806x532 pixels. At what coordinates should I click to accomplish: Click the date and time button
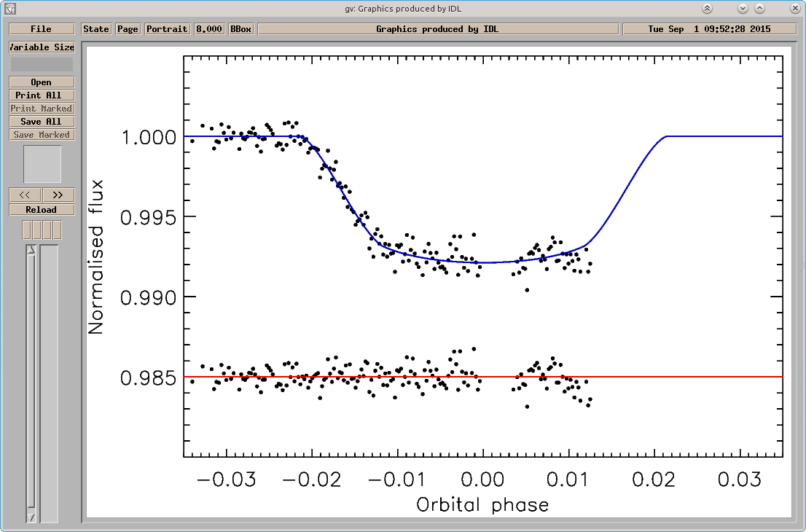point(709,28)
